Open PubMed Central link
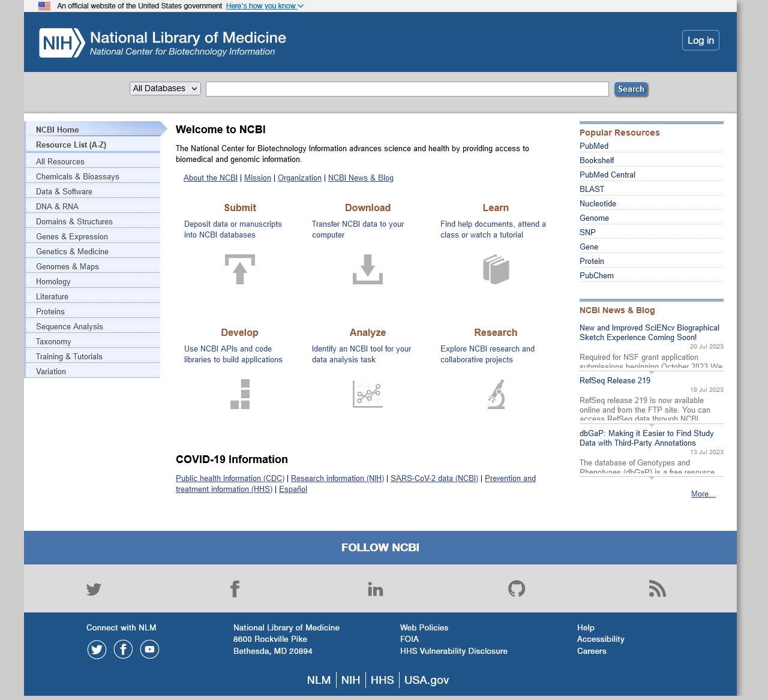Viewport: 768px width, 700px height. 607,175
